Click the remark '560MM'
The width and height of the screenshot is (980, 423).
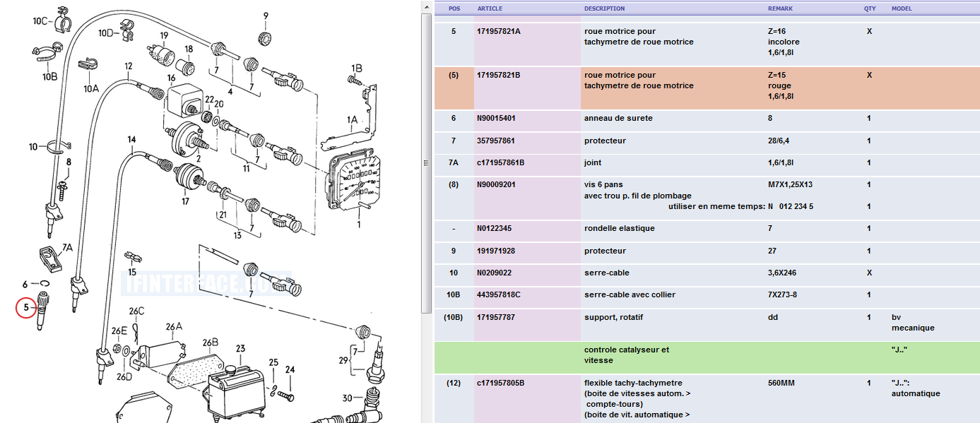[781, 383]
